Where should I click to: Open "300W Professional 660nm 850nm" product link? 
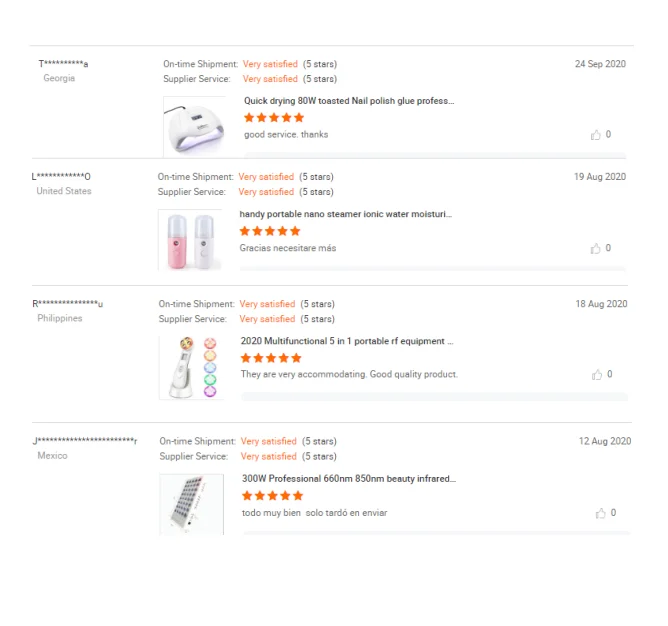coord(348,479)
